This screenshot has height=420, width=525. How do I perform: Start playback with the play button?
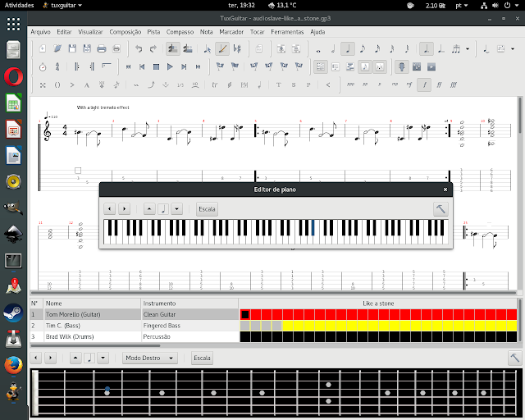[170, 67]
